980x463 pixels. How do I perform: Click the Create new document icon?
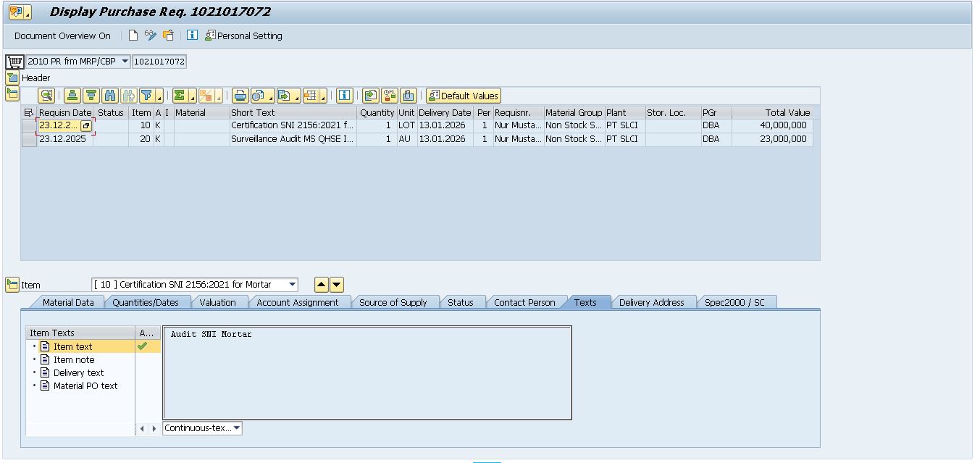click(133, 36)
